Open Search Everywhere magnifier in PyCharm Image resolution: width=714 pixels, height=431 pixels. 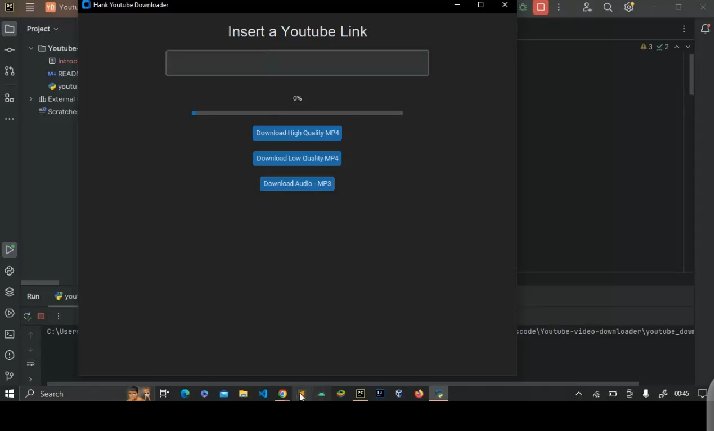click(x=608, y=7)
